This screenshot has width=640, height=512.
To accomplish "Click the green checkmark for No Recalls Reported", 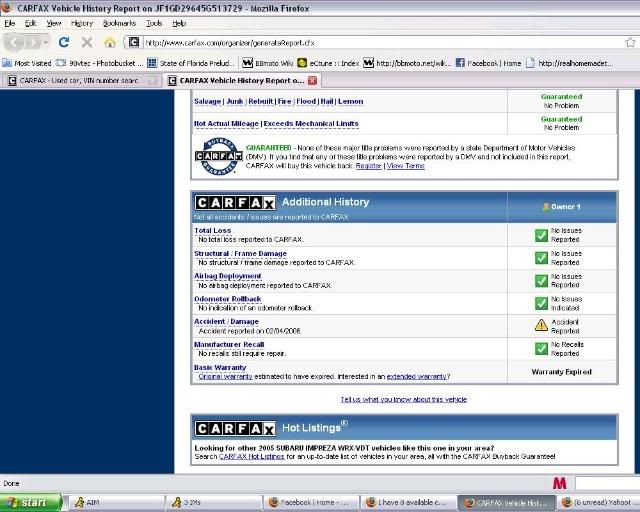I will point(541,349).
